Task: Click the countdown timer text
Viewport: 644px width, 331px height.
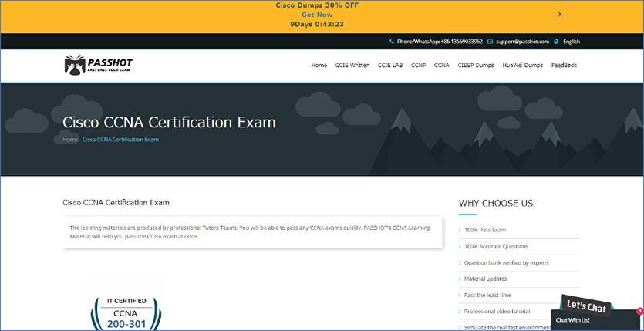Action: [x=317, y=24]
